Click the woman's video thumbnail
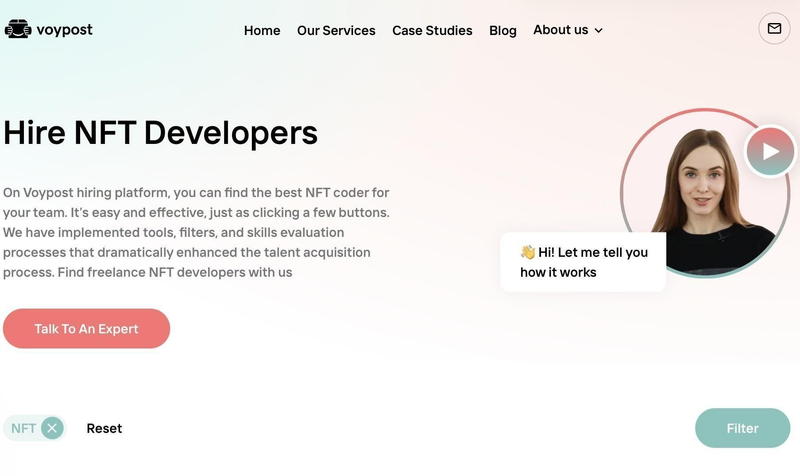This screenshot has width=800, height=476. coord(705,193)
